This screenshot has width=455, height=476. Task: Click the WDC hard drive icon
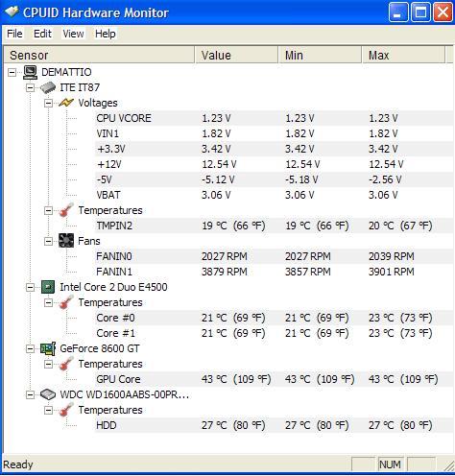48,394
